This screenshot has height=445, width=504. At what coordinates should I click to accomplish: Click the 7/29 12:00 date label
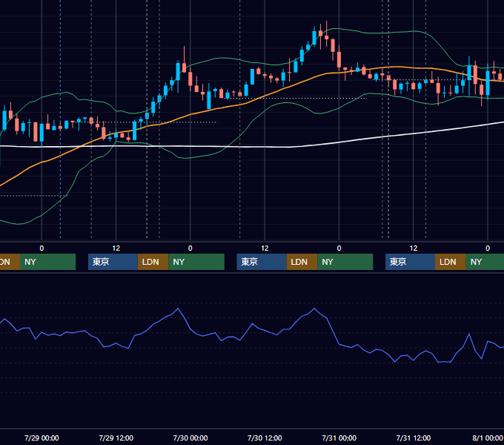(116, 438)
